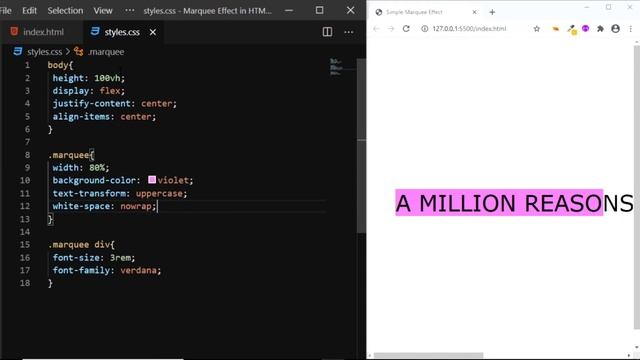Click the 'width: 80%;' code line
The image size is (640, 360).
click(81, 168)
